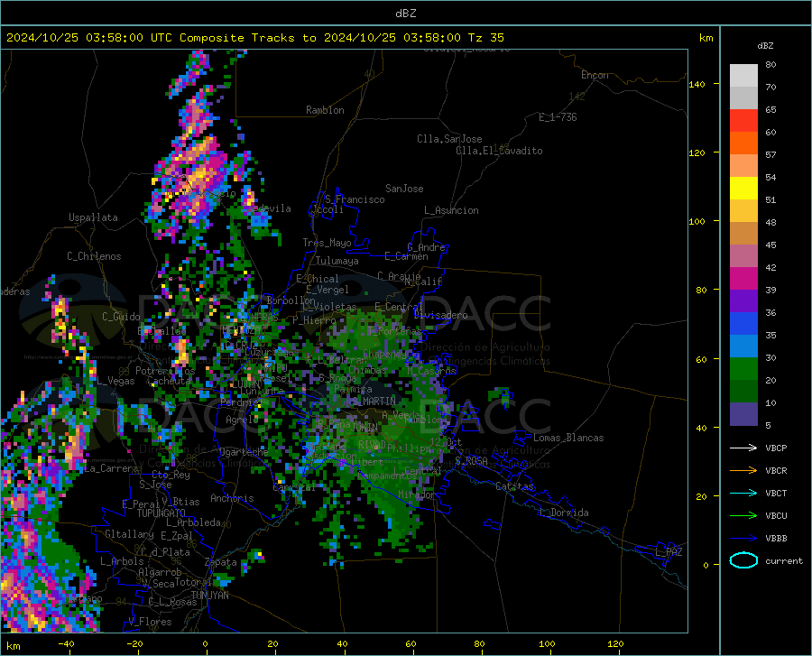Click the 'L_Asuncion' map label
The height and width of the screenshot is (656, 812).
(451, 210)
